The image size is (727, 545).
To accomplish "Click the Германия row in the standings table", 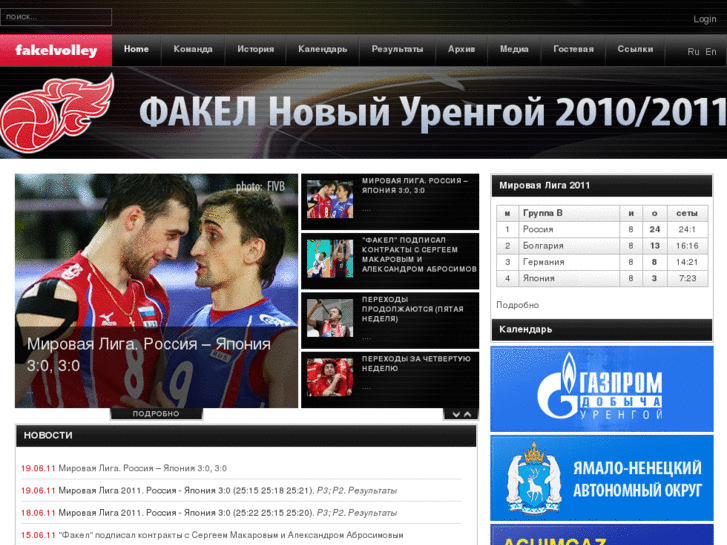I will click(x=602, y=262).
